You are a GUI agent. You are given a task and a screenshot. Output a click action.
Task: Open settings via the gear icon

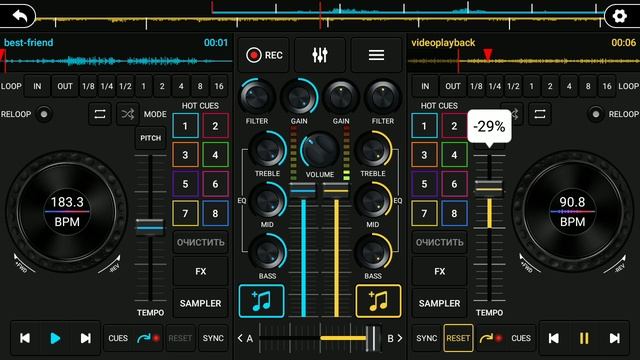[x=620, y=16]
